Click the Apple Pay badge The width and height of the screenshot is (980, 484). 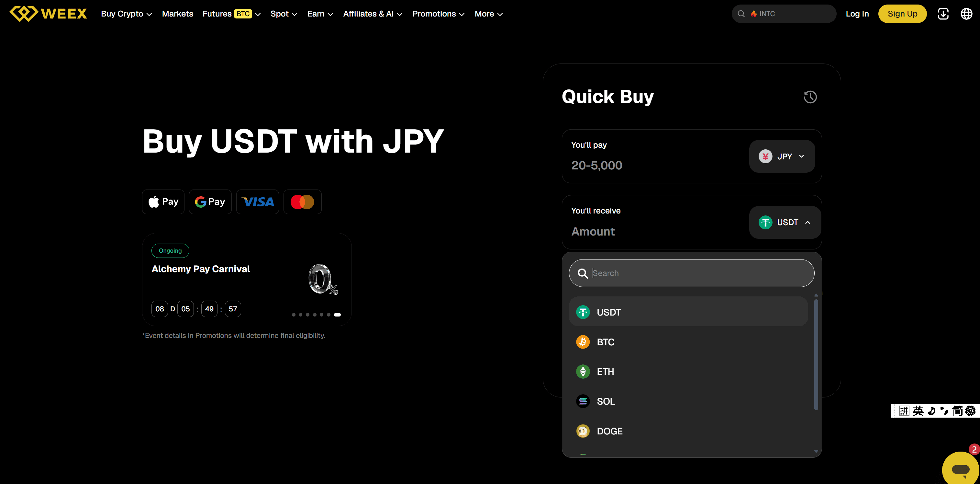163,202
